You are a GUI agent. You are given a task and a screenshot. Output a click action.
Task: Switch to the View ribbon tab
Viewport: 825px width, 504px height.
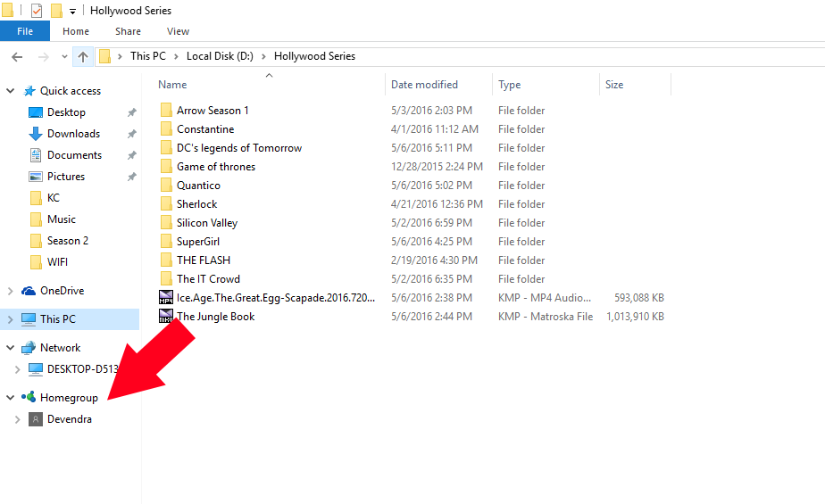click(x=178, y=31)
